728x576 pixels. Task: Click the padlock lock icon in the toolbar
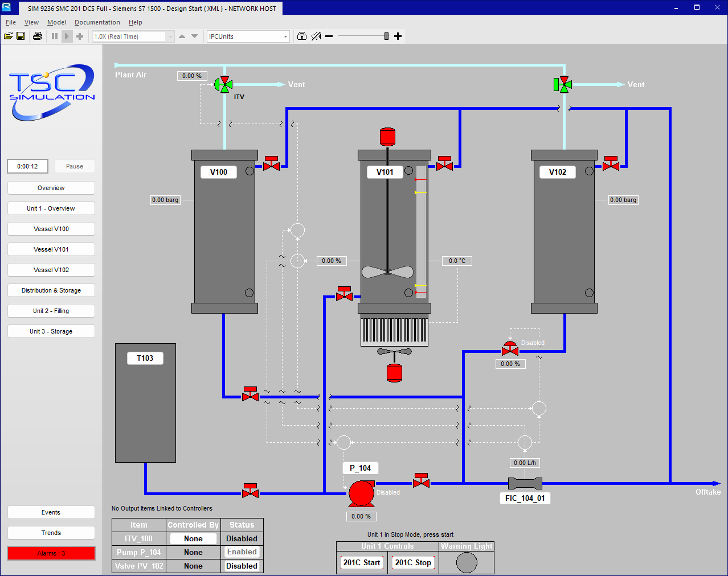coord(302,36)
